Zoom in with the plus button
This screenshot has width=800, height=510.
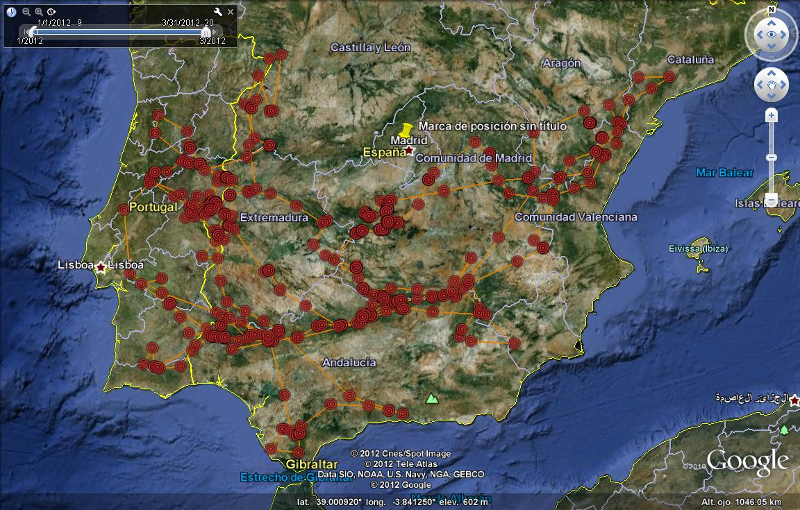click(x=771, y=115)
